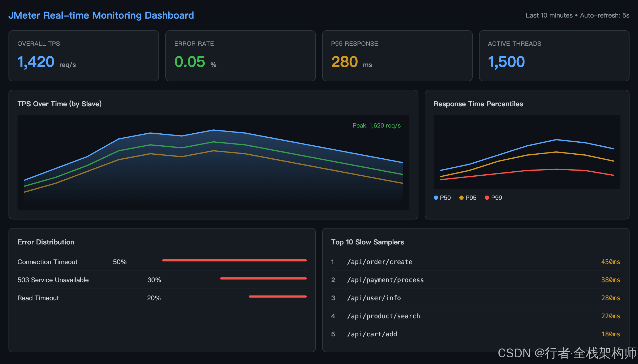Click the Top 10 Slow Samplers heading
The image size is (638, 364).
[367, 242]
